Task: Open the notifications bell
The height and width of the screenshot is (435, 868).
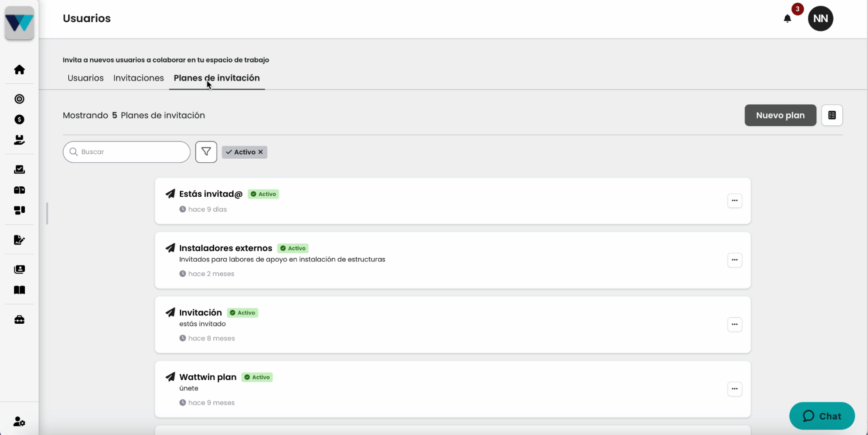Action: [788, 19]
